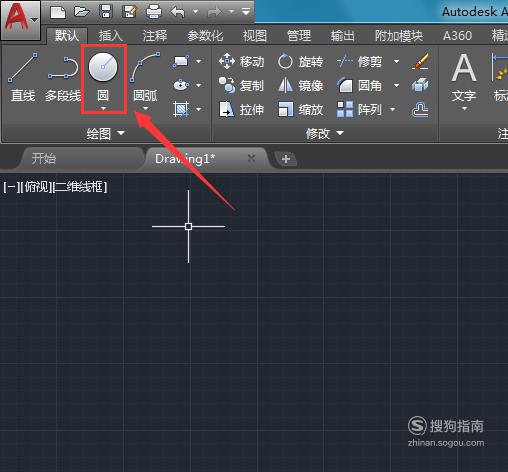
Task: Open the Rectangle tool dropdown arrow
Action: [x=199, y=62]
